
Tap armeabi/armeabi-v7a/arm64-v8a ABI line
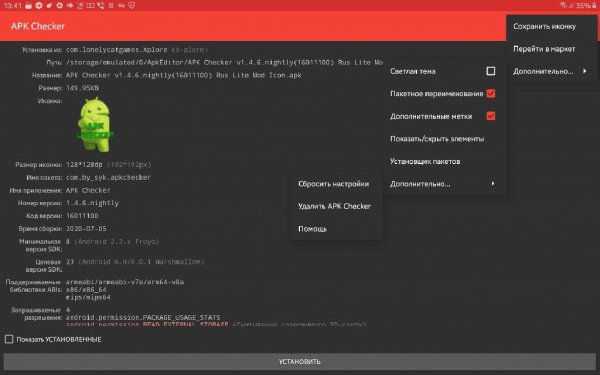(125, 282)
